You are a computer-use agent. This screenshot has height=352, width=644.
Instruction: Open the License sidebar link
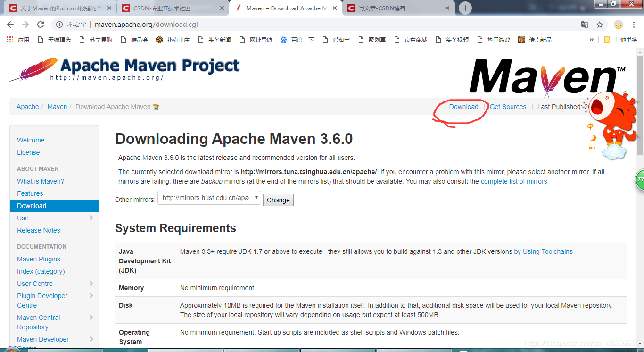click(x=28, y=152)
